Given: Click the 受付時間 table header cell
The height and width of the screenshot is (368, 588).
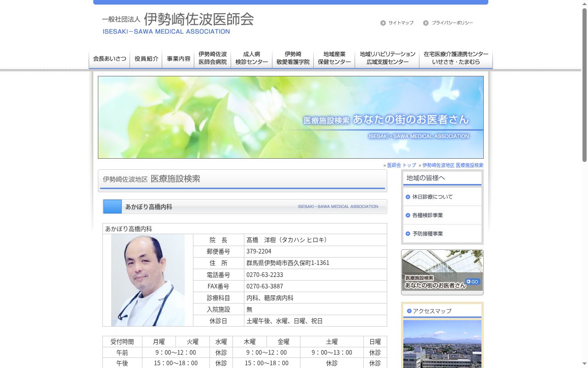Looking at the screenshot, I should coord(122,341).
